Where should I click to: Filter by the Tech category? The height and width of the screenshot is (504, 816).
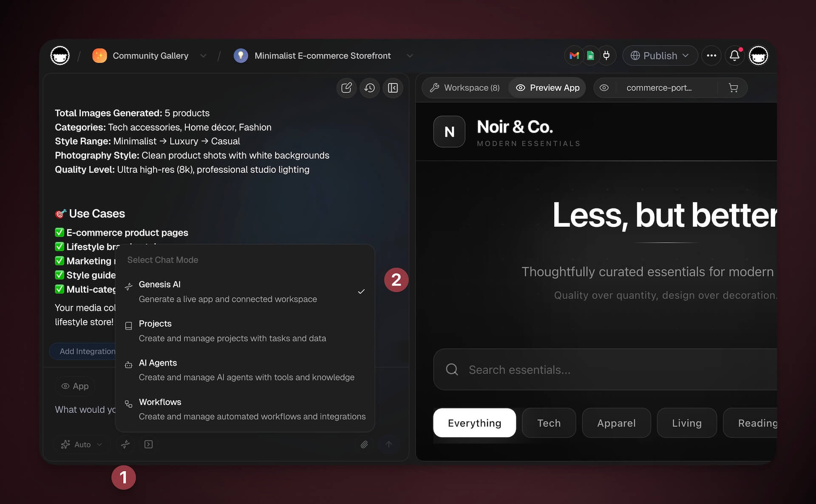(x=548, y=423)
